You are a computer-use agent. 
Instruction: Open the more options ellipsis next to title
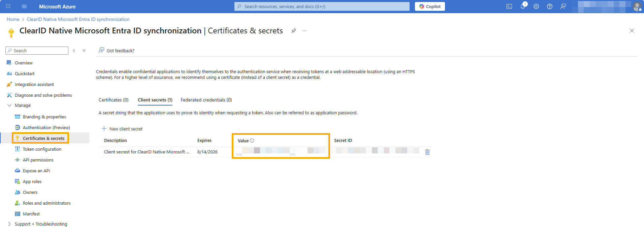tap(304, 31)
